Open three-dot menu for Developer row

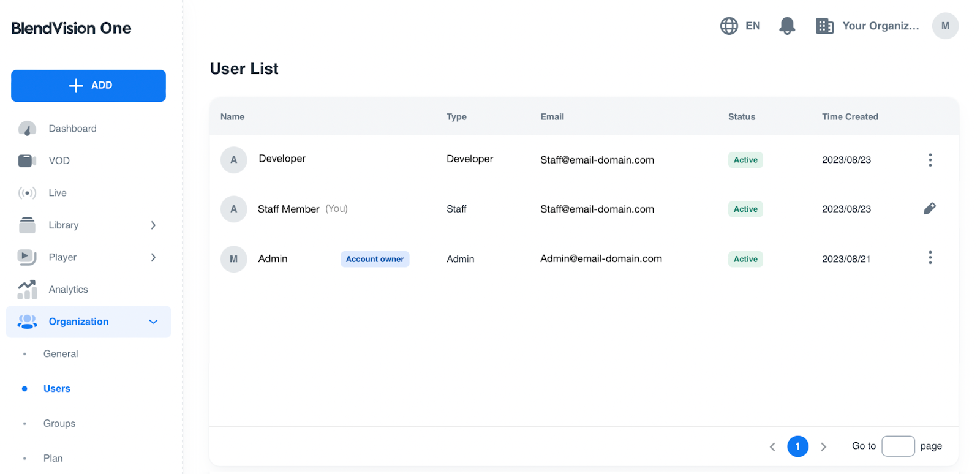930,160
